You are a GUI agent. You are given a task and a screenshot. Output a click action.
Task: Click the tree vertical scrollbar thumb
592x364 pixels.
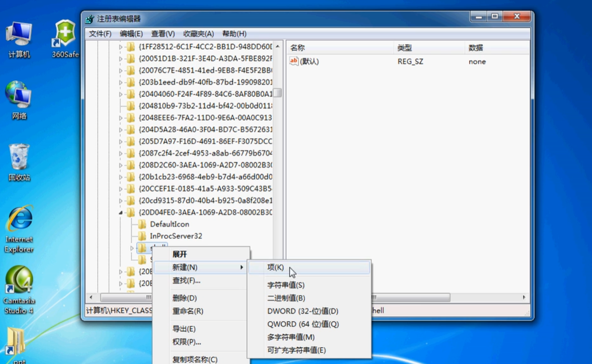(x=277, y=93)
